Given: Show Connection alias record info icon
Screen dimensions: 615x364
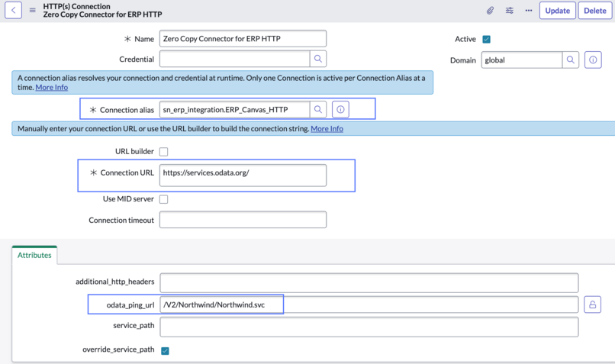Looking at the screenshot, I should pos(340,109).
